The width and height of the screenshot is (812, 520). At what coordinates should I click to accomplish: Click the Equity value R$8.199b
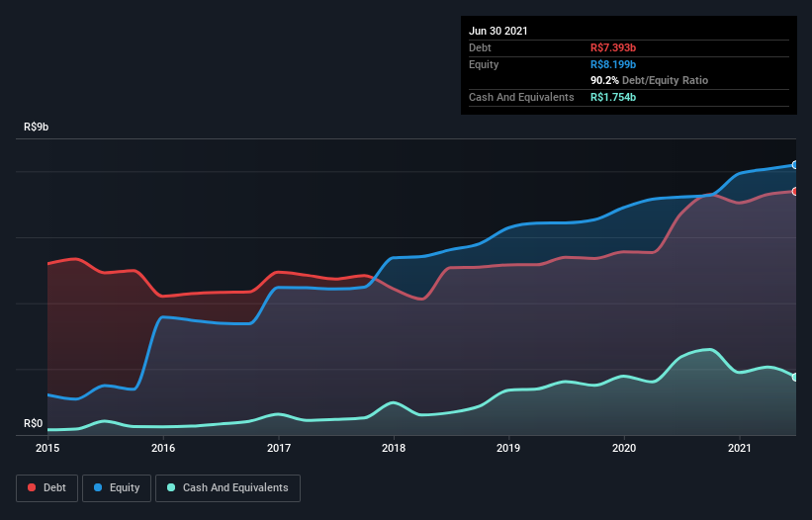coord(613,64)
